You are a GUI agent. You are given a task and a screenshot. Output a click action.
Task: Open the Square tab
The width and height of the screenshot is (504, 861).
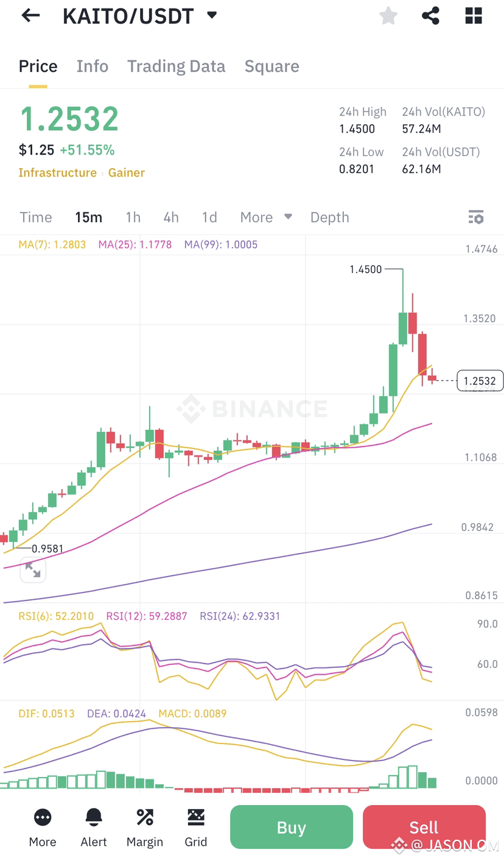[x=271, y=66]
